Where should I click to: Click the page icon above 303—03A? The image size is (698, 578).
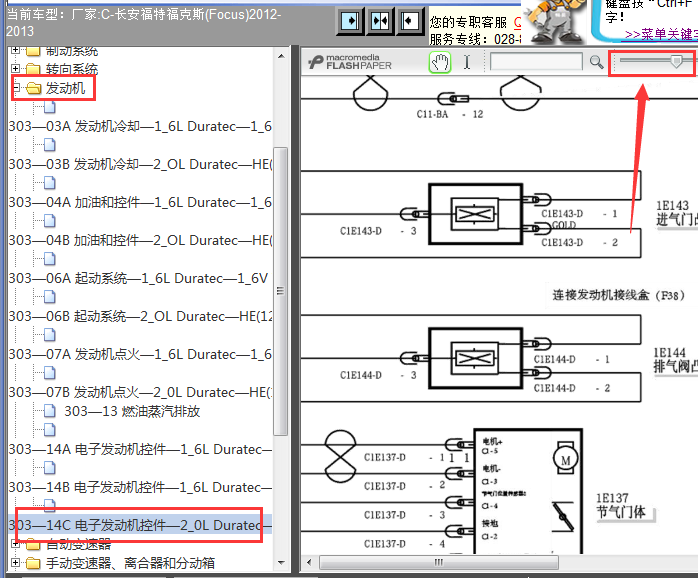tap(49, 107)
